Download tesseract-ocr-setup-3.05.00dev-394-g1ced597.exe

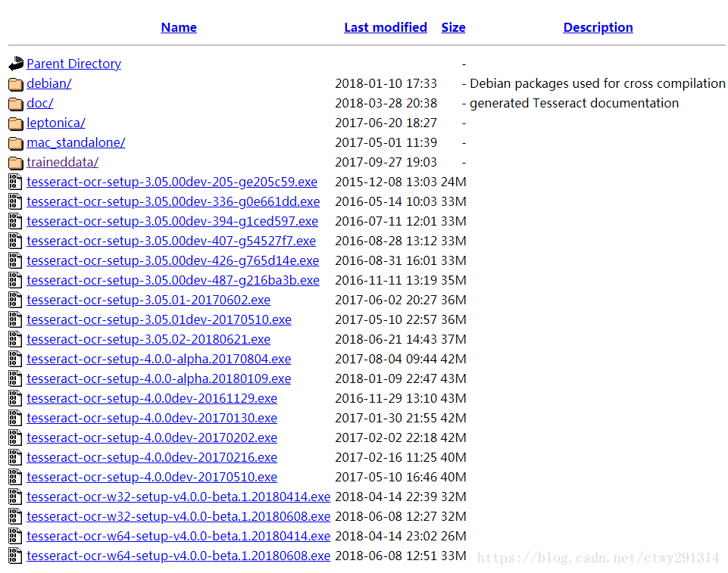point(172,221)
